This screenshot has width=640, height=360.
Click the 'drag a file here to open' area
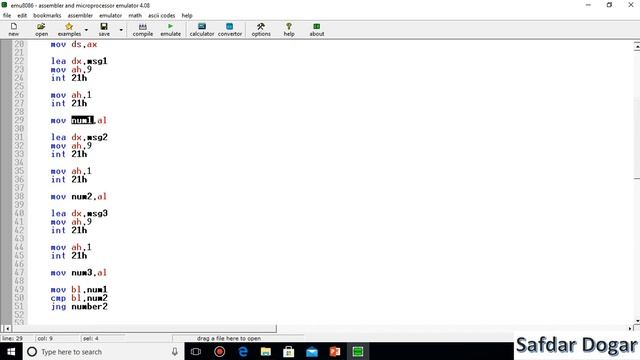pyautogui.click(x=229, y=338)
